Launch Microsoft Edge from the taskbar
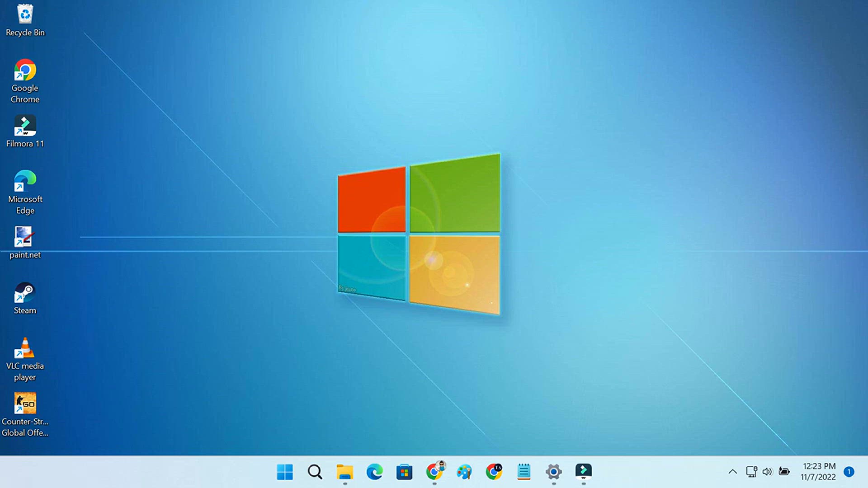Image resolution: width=868 pixels, height=488 pixels. [x=374, y=472]
